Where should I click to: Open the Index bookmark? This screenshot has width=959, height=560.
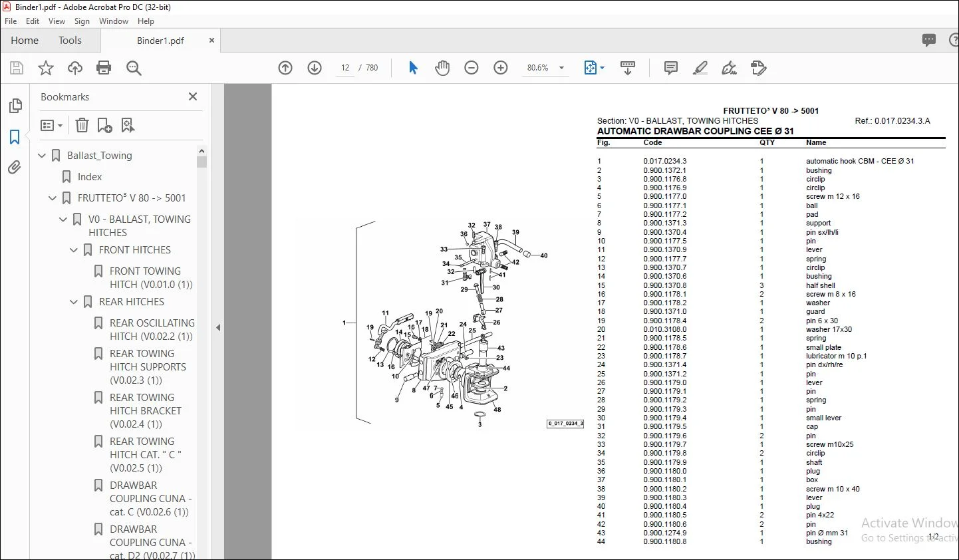pyautogui.click(x=90, y=177)
